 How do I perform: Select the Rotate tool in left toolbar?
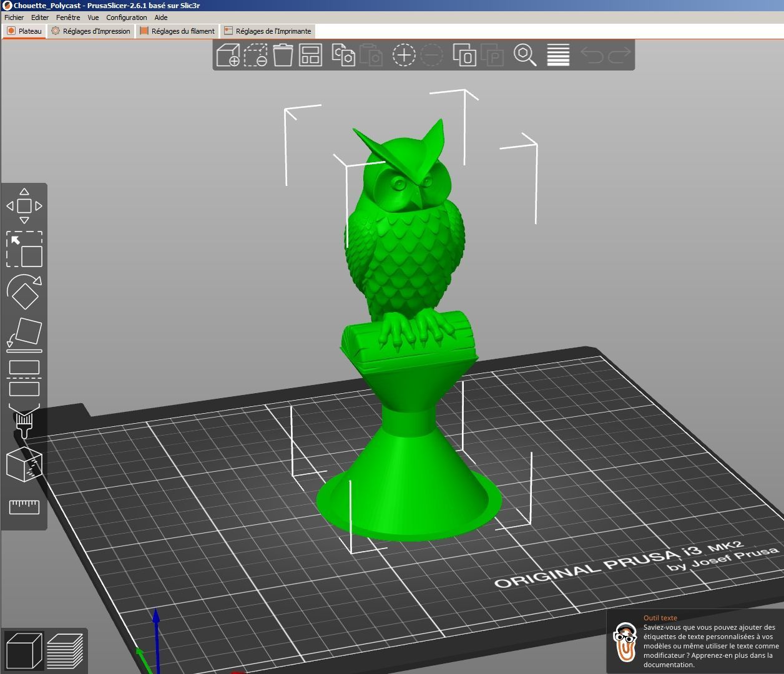click(24, 291)
